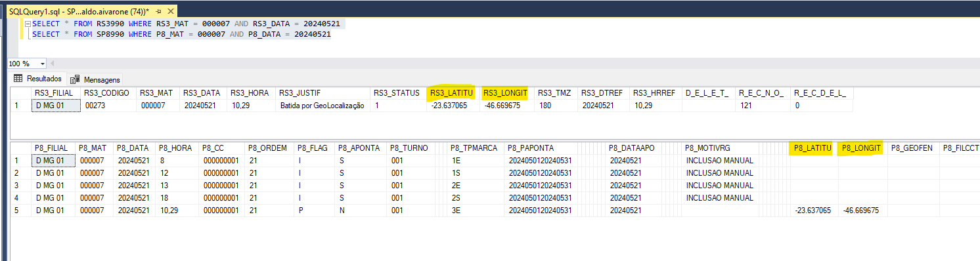Image resolution: width=980 pixels, height=261 pixels.
Task: Open the 100 % zoom dropdown
Action: (x=43, y=64)
